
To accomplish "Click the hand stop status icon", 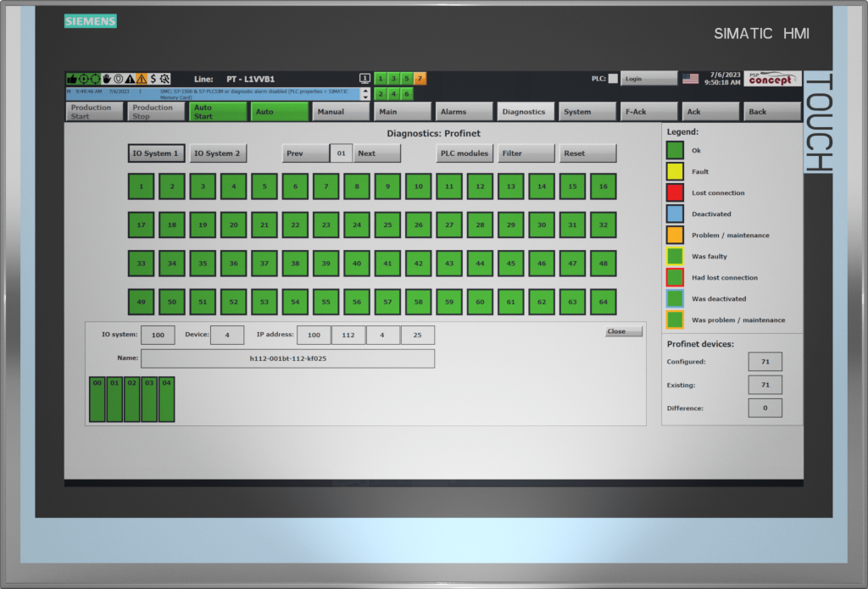I will [x=106, y=79].
